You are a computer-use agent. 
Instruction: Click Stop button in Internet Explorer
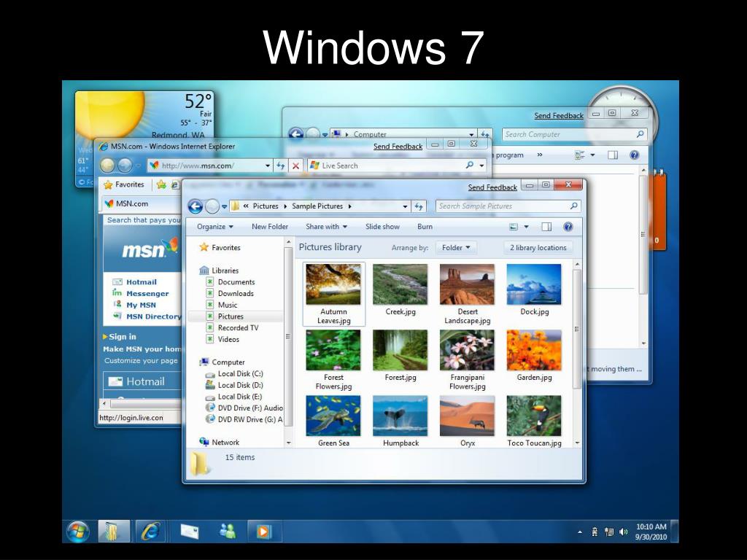pos(296,166)
